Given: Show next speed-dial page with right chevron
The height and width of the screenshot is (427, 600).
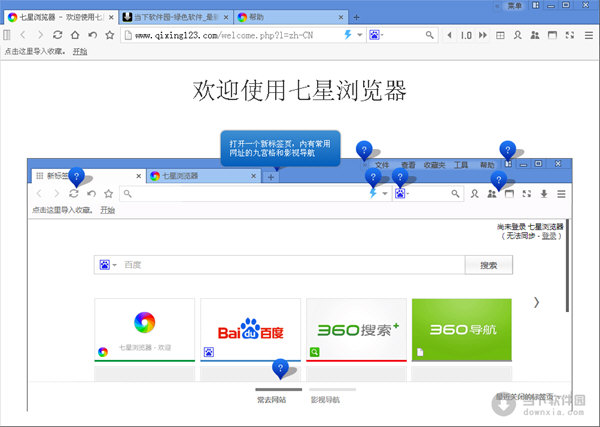Looking at the screenshot, I should point(536,302).
